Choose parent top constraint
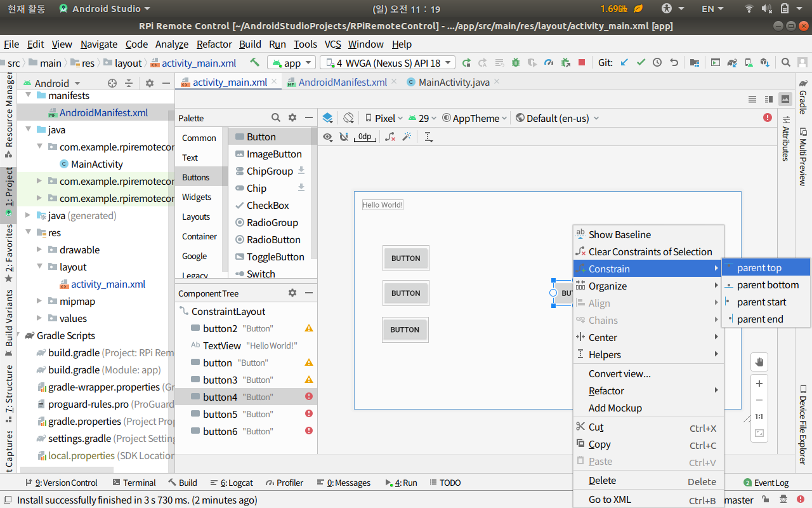 (766, 267)
